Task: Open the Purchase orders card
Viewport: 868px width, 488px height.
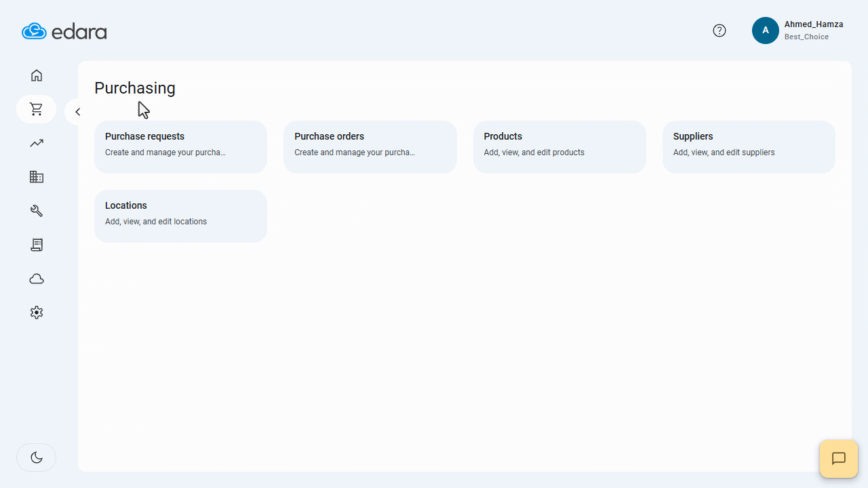Action: (370, 147)
